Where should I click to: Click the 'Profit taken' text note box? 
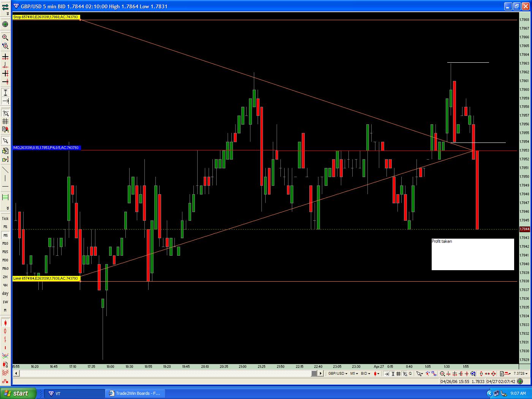[473, 254]
